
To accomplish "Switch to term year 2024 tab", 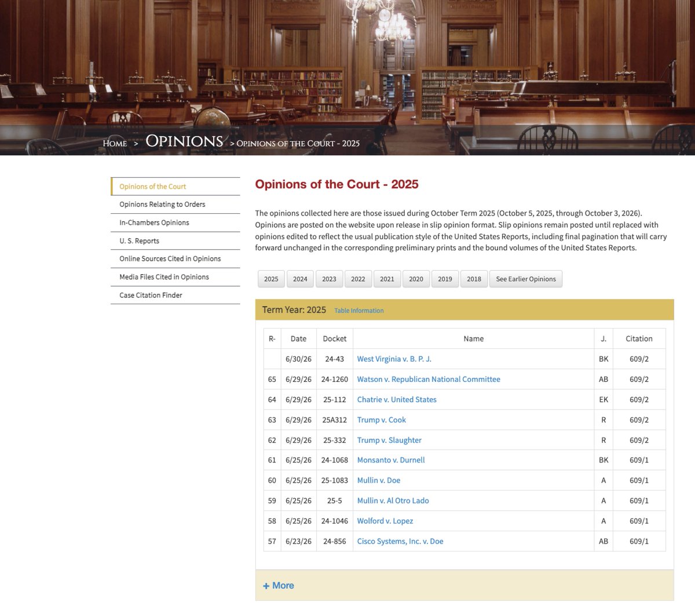I will click(x=300, y=279).
